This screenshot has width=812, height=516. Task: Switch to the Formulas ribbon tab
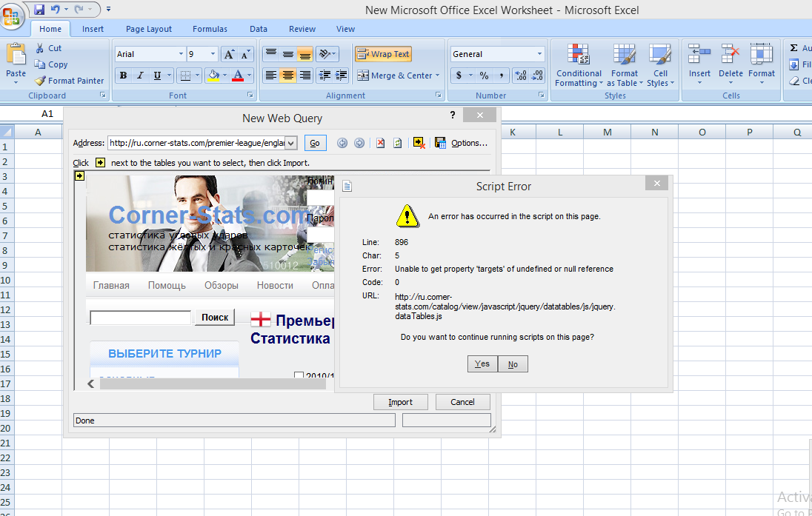210,29
